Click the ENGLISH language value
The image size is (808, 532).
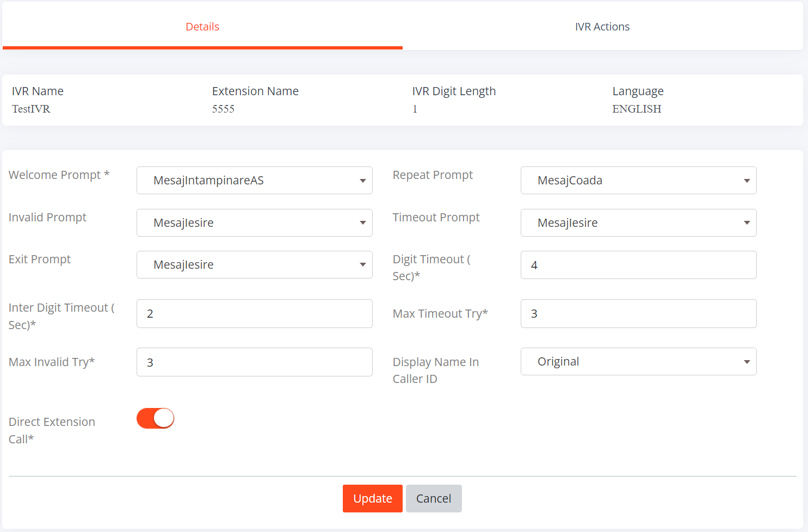(637, 109)
